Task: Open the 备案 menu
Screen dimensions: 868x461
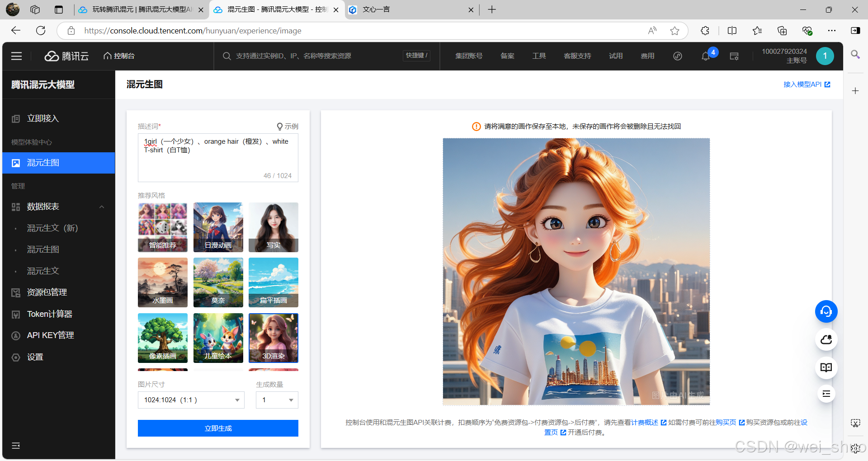Action: (507, 56)
